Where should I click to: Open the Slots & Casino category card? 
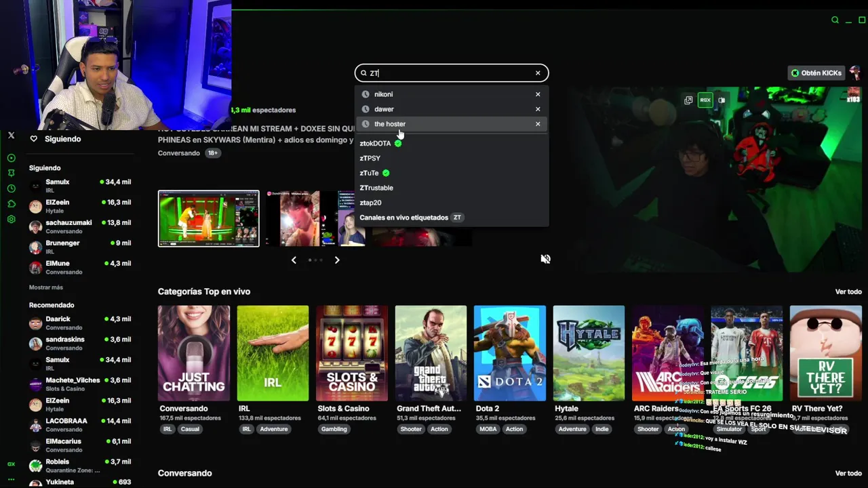(352, 353)
